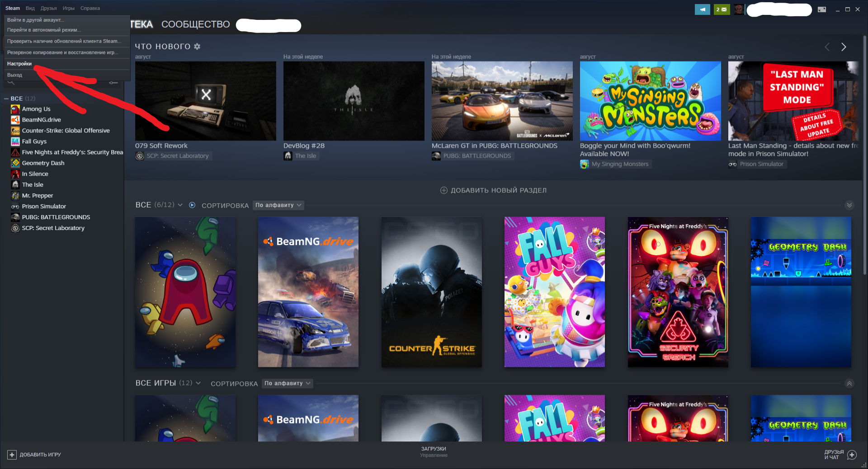Open ЗАГРУЗКИ Управление at the bottom
Viewport: 868px width, 469px height.
tap(434, 452)
